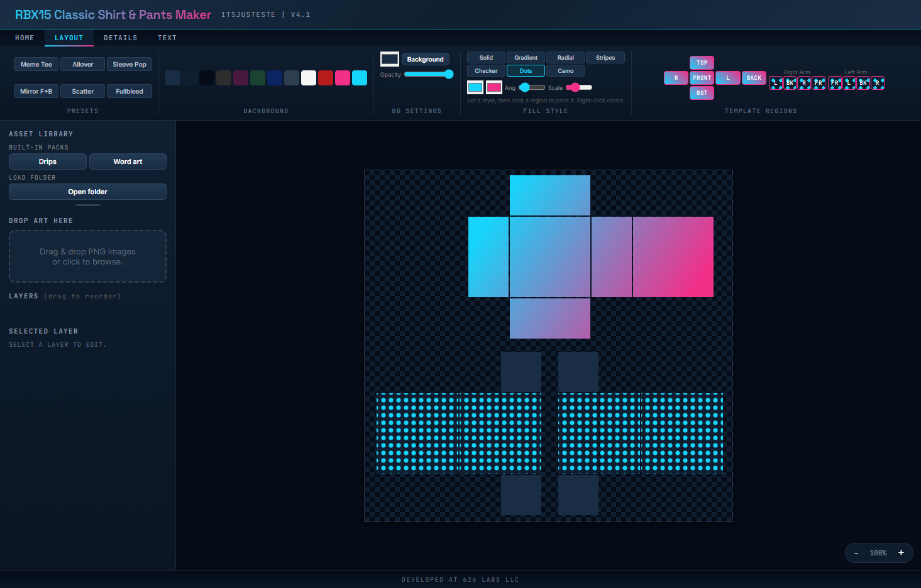
Task: Choose the Left Arm R region chip
Action: (878, 83)
